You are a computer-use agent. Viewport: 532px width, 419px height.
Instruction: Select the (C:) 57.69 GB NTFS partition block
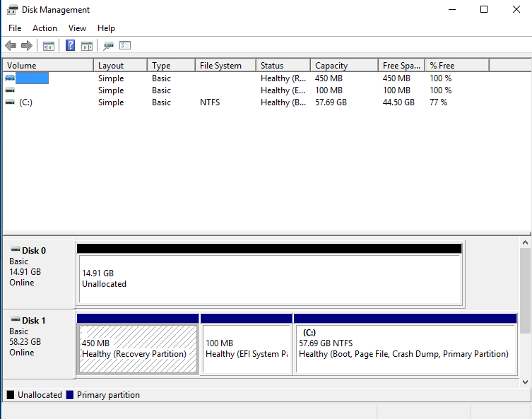(406, 349)
